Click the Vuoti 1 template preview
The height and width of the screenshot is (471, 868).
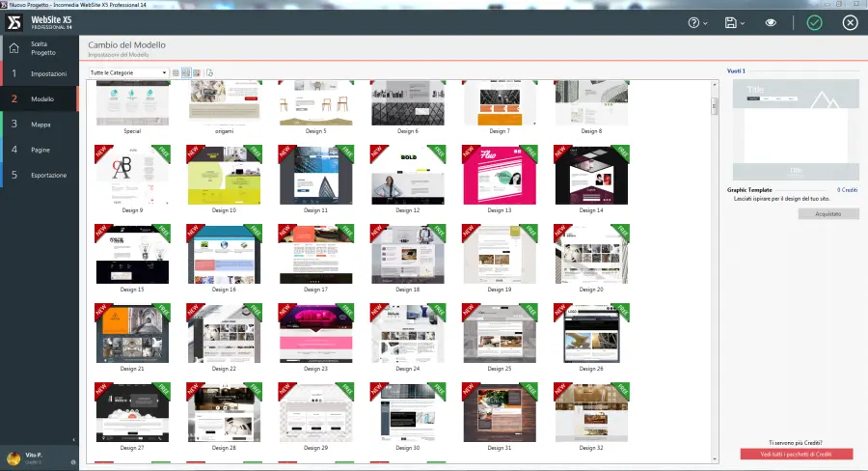tap(796, 129)
